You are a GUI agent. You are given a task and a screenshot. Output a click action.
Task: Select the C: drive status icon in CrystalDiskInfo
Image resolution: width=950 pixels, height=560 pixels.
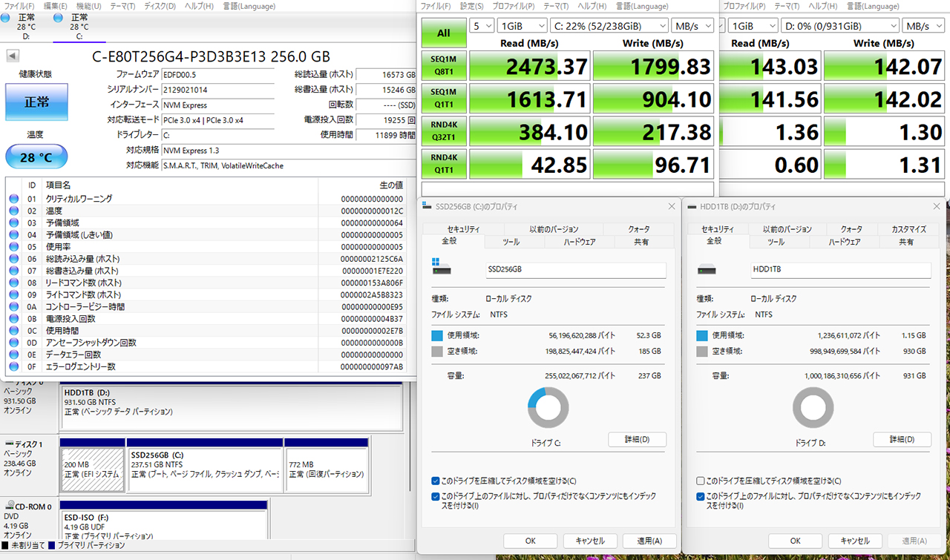[59, 17]
